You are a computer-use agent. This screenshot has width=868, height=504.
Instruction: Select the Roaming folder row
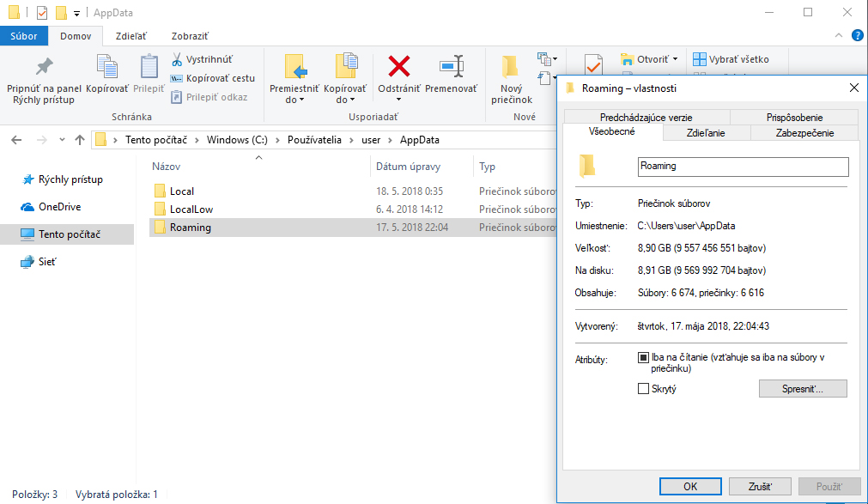coord(353,227)
